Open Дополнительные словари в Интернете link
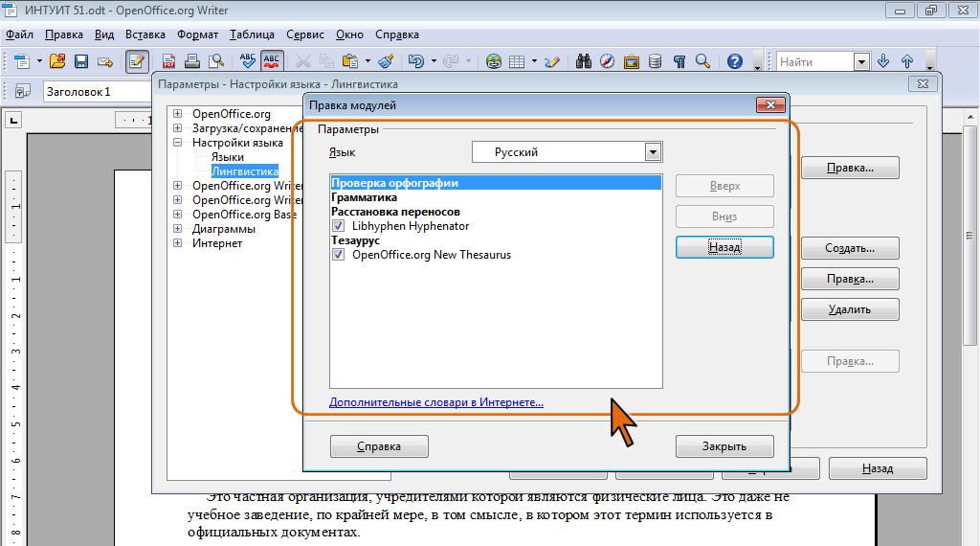 pos(436,403)
